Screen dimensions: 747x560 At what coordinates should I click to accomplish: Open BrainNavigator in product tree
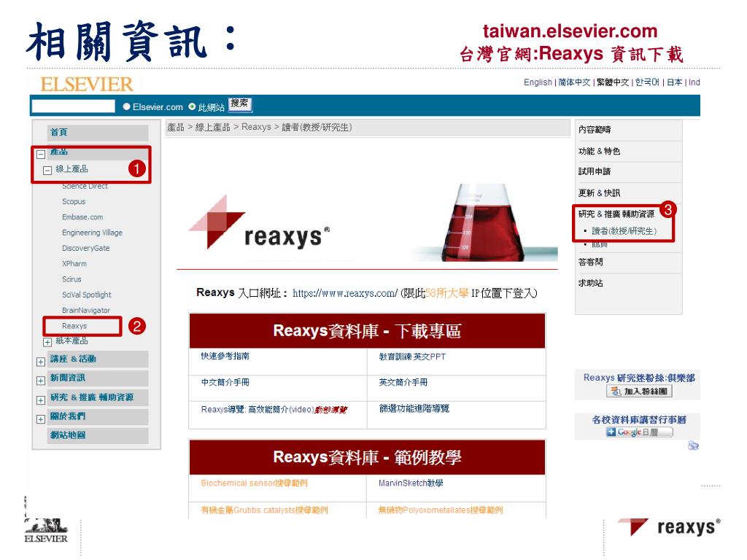86,311
